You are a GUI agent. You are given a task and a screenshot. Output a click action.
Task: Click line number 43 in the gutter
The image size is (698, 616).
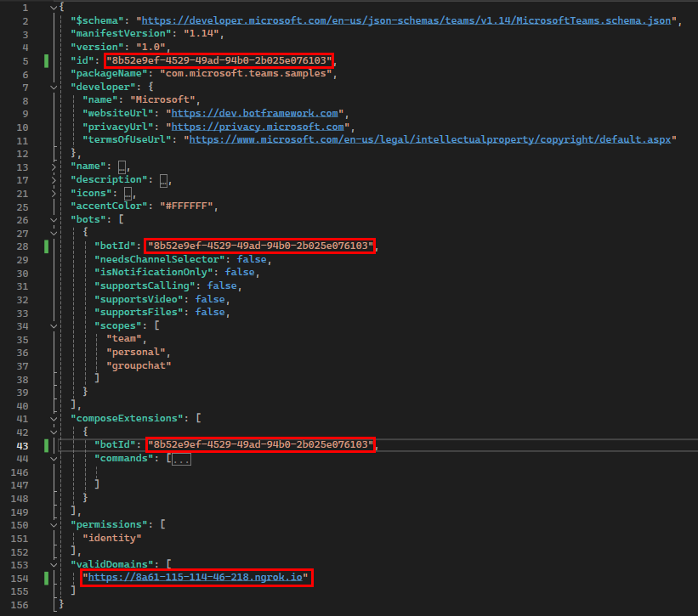[22, 446]
